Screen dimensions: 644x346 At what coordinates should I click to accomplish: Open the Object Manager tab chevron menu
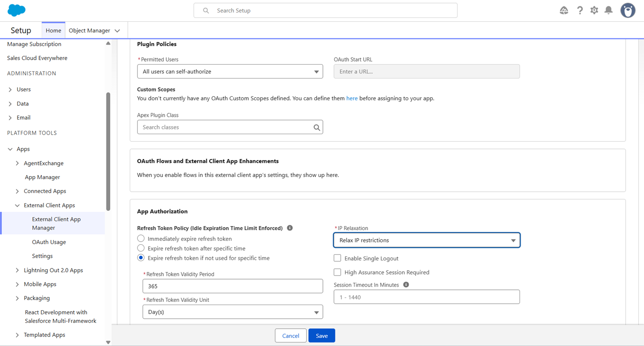point(117,31)
